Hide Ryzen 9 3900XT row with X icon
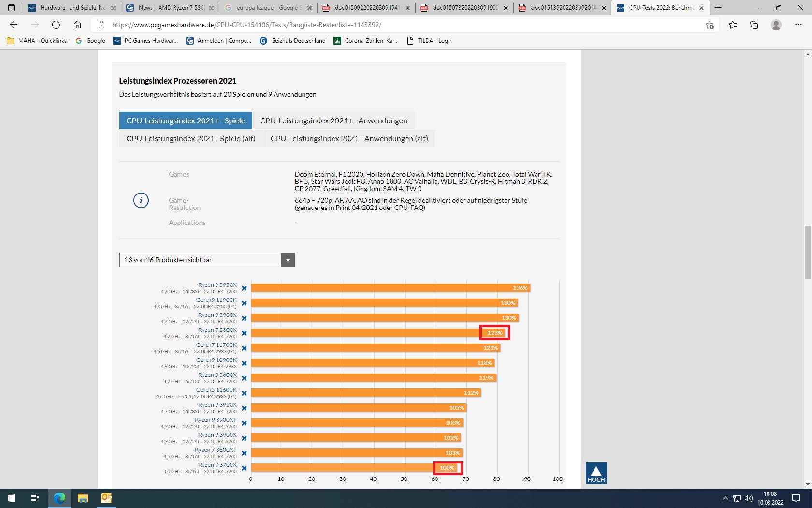The width and height of the screenshot is (812, 508). click(x=244, y=423)
